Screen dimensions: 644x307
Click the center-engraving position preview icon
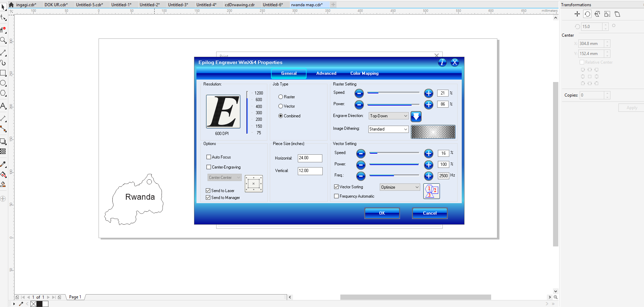254,183
